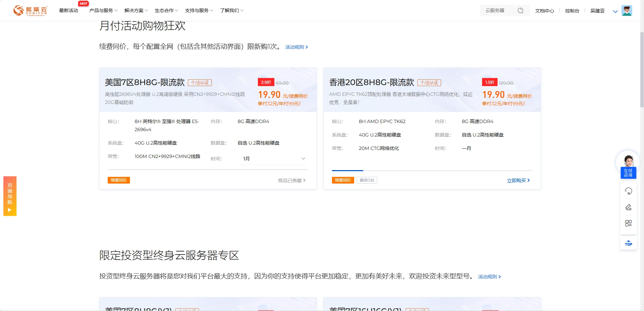Screen dimensions: 644x311
Task: Expand the 页面导航 side panel
Action: (x=10, y=196)
